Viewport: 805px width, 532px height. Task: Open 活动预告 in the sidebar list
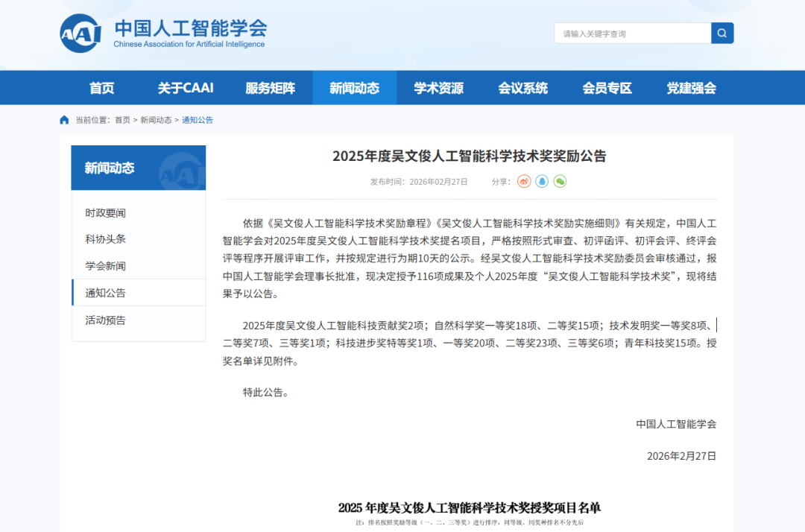106,320
